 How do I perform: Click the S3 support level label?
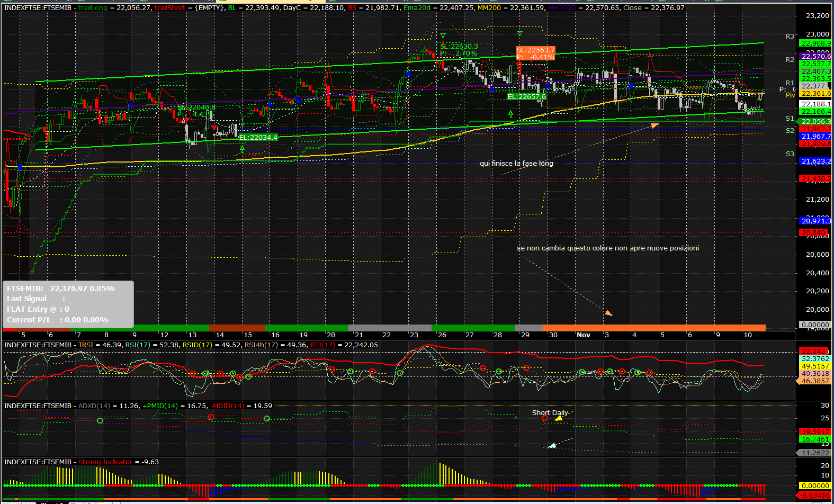point(790,154)
